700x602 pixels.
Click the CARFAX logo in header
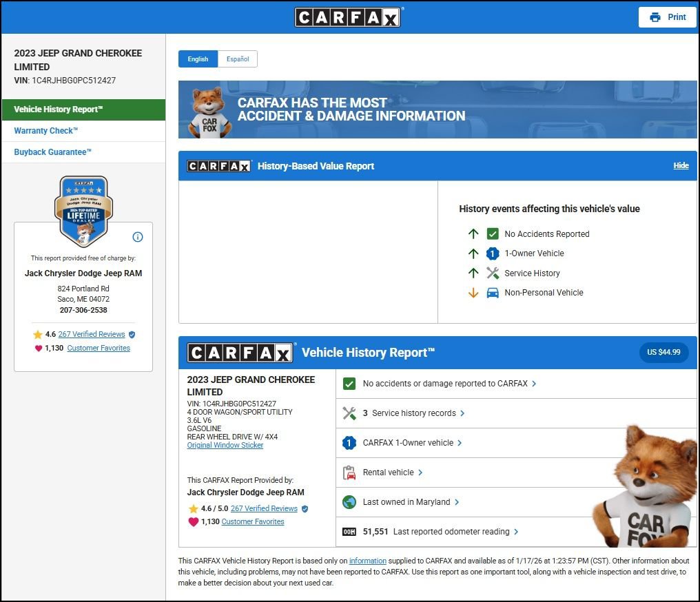pyautogui.click(x=348, y=17)
